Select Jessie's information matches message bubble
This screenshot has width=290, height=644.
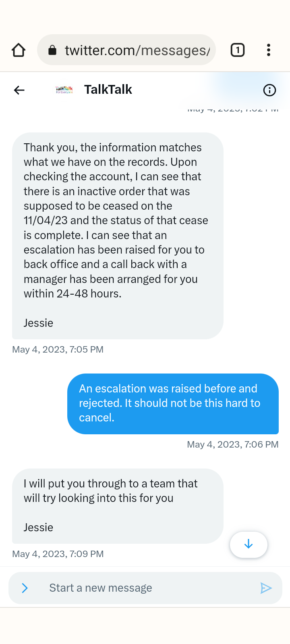tap(118, 235)
